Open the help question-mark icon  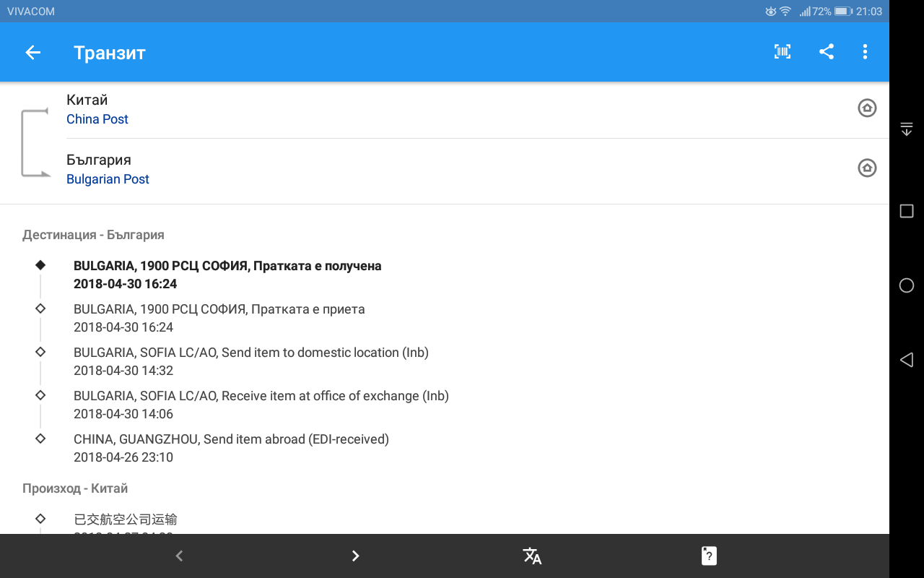709,556
